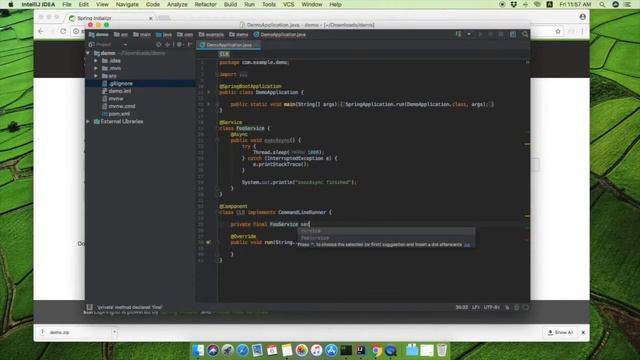640x360 pixels.
Task: Open the run configuration dropdown arrow
Action: [x=469, y=35]
